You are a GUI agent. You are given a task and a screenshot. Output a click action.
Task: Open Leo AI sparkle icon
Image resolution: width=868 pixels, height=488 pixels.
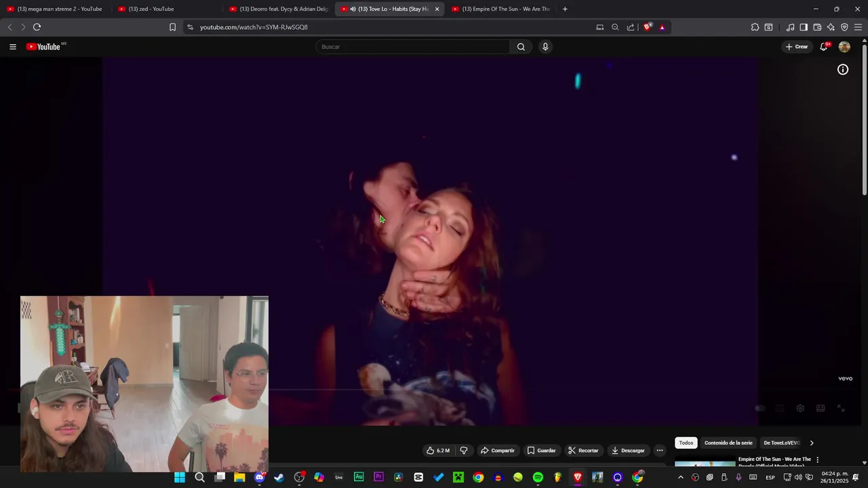pyautogui.click(x=831, y=27)
